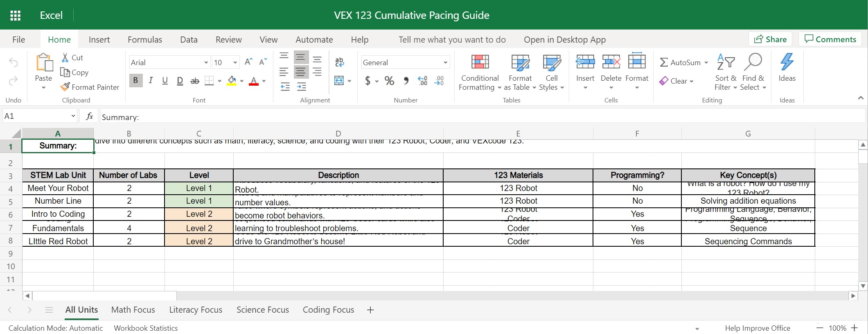Switch to the Formulas ribbon tab

tap(145, 40)
